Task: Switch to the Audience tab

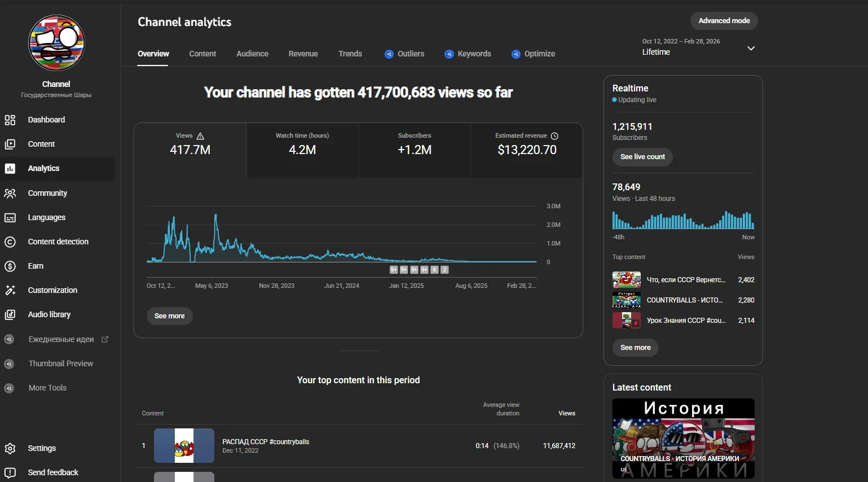Action: [x=252, y=54]
